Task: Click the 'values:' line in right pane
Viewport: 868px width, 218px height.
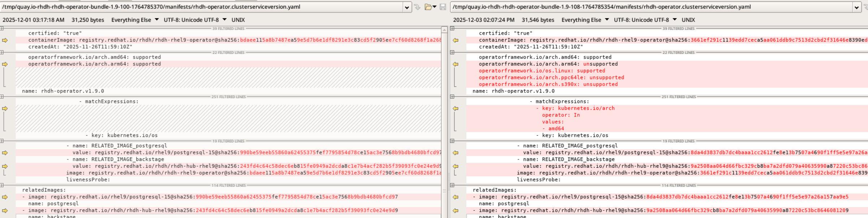Action: 553,122
